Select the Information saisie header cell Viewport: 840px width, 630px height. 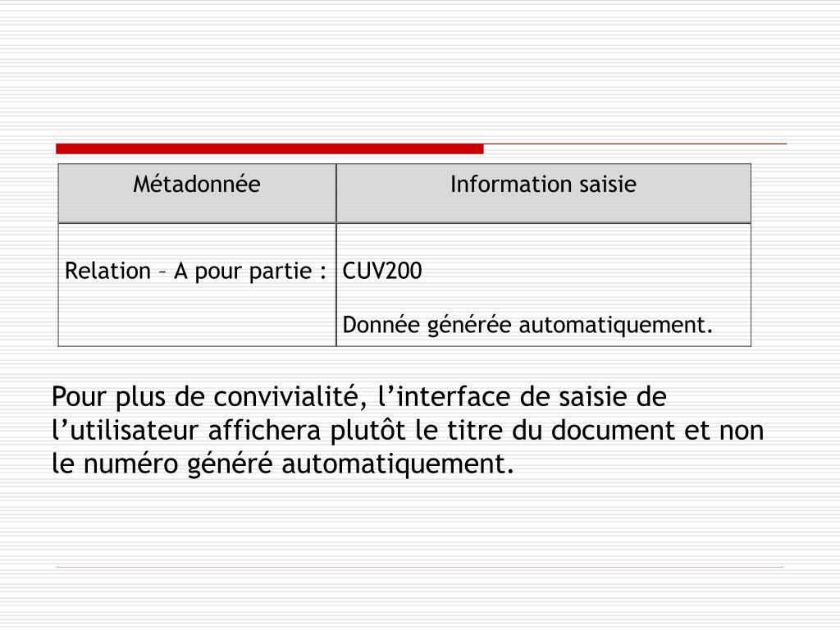(543, 194)
